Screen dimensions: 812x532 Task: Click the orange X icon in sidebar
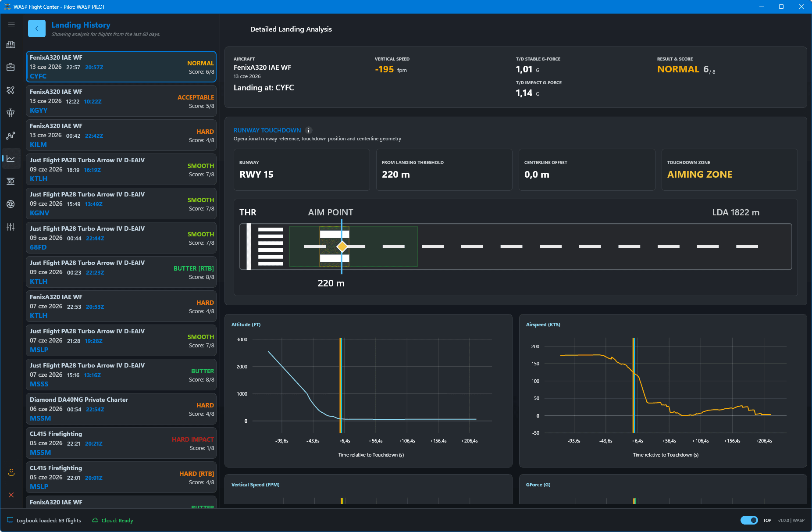click(x=11, y=495)
